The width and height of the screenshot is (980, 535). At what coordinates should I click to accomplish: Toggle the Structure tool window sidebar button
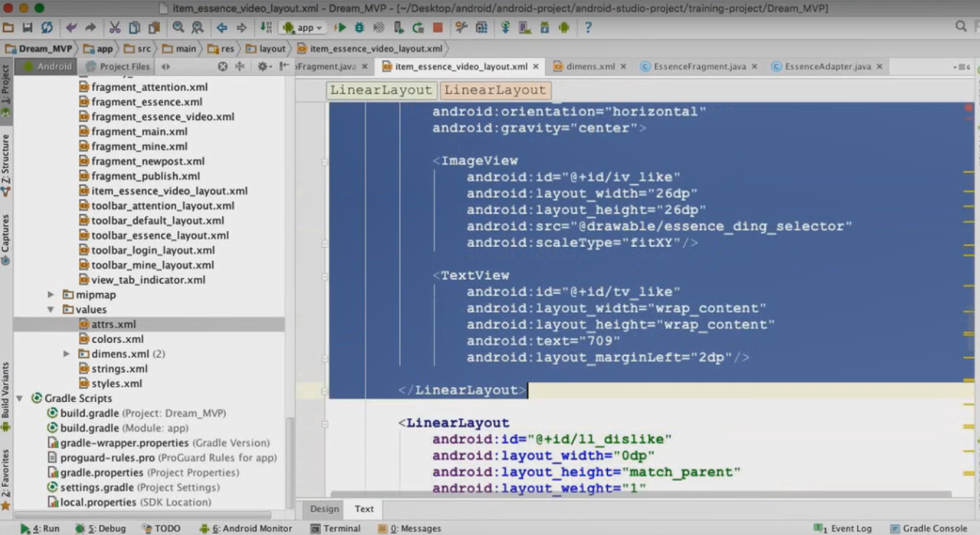point(6,165)
